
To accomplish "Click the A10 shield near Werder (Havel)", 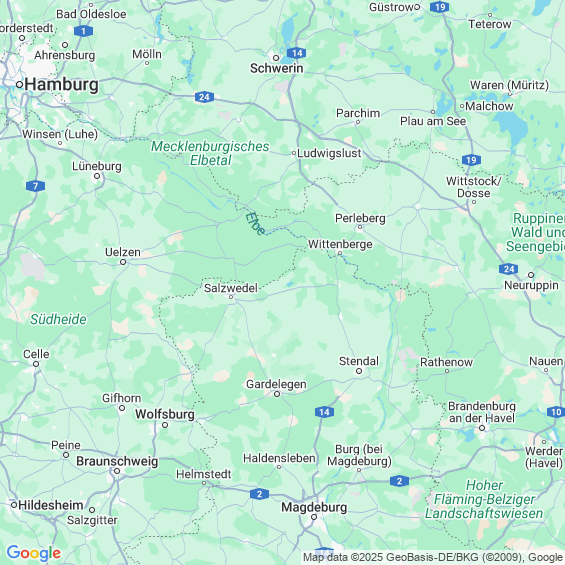I will [556, 411].
